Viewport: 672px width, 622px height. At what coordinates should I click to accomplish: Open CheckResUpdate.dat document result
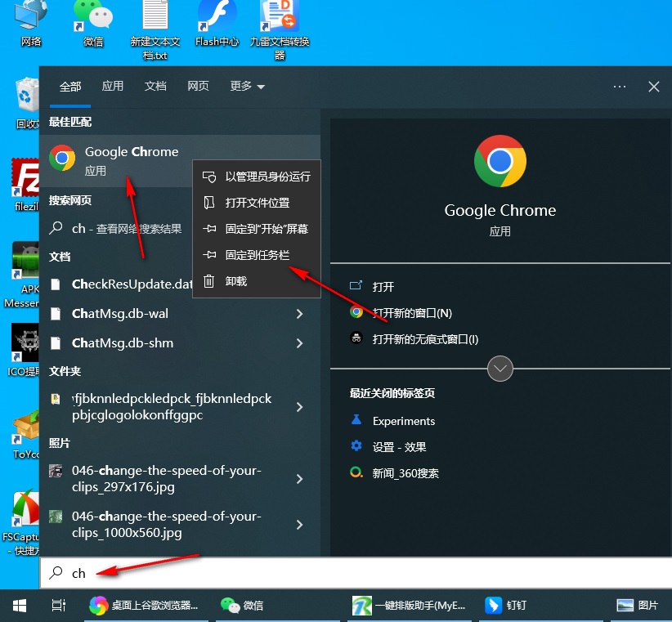pos(116,284)
